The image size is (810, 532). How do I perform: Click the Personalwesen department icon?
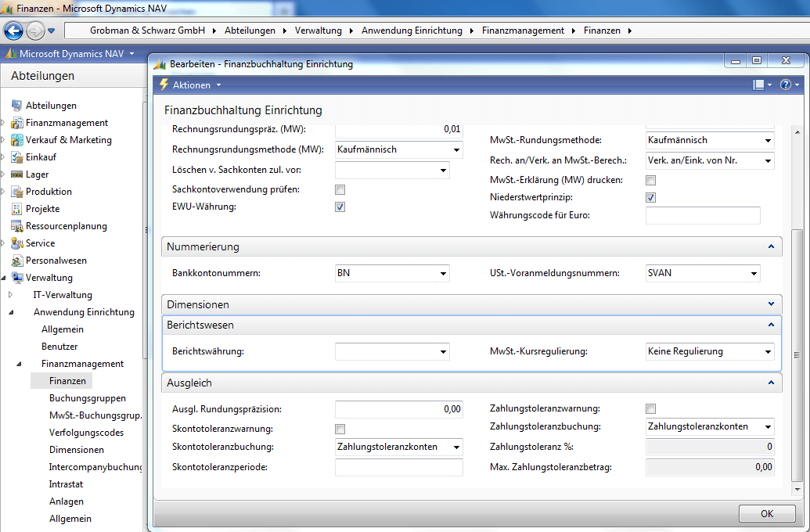pyautogui.click(x=17, y=261)
